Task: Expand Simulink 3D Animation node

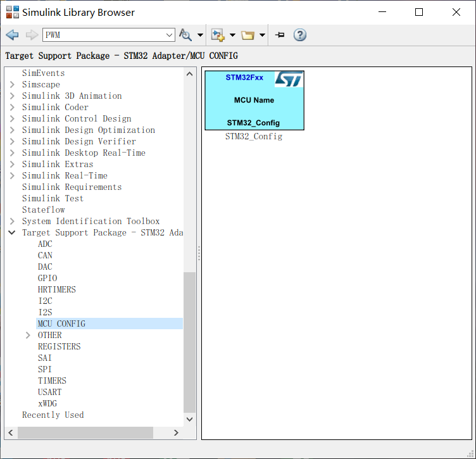Action: [x=12, y=96]
